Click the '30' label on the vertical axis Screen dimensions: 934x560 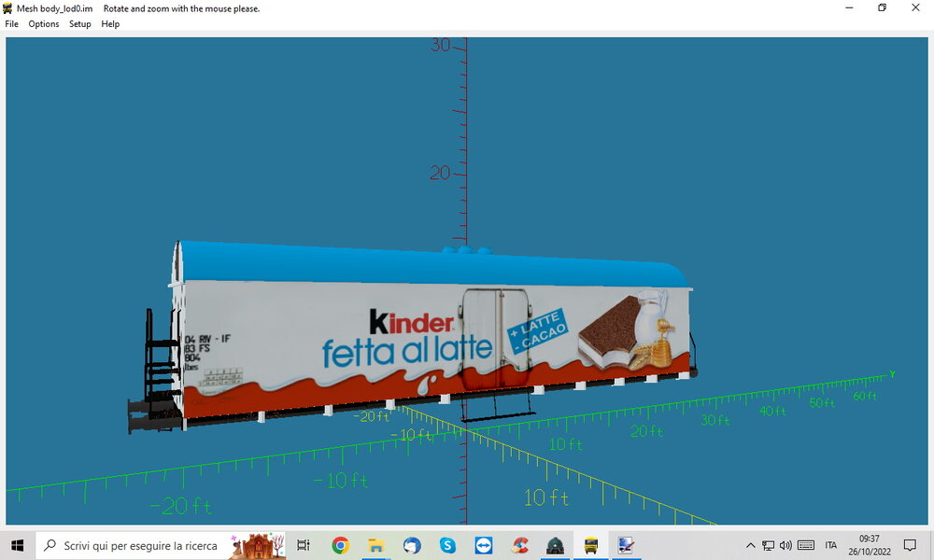(x=440, y=45)
